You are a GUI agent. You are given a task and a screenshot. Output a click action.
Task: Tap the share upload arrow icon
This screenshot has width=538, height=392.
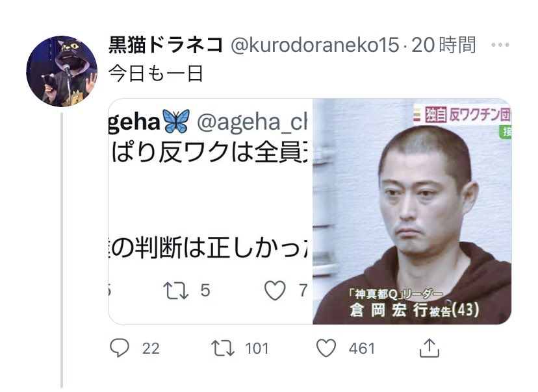point(429,348)
